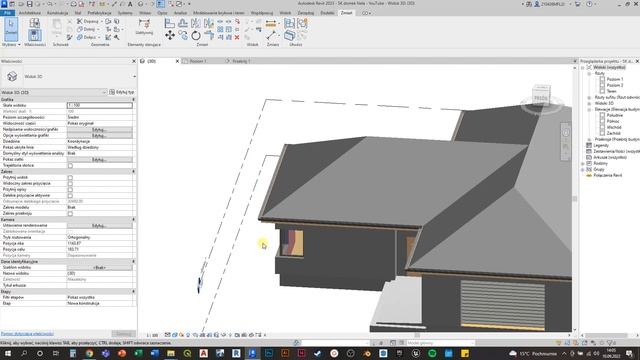Open the Południe elevation in browser
This screenshot has height=360, width=640.
pyautogui.click(x=615, y=116)
